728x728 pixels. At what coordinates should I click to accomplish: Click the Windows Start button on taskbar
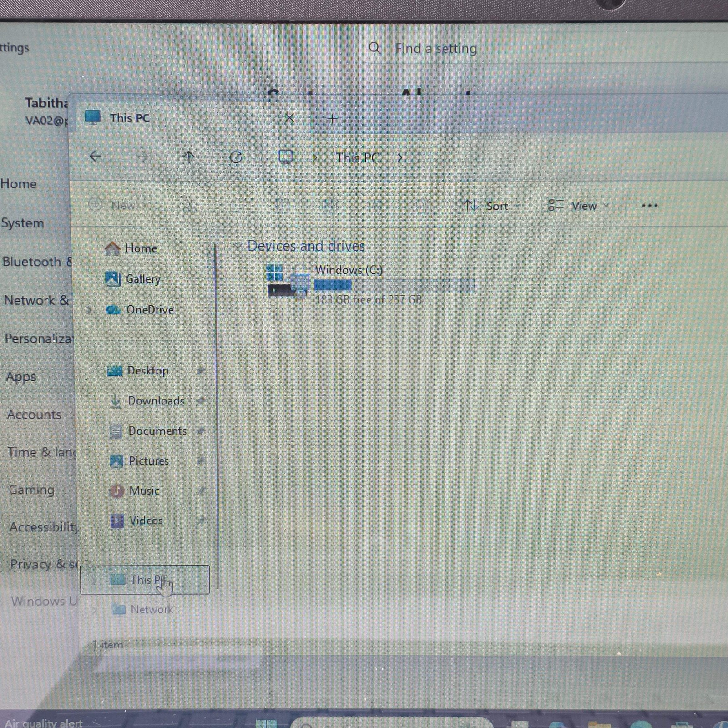coord(267,723)
